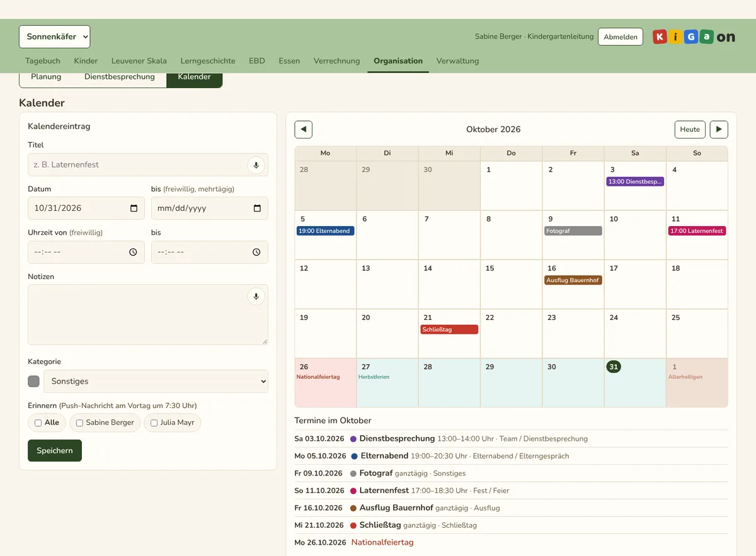
Task: Go to the previous month arrow
Action: pos(304,130)
